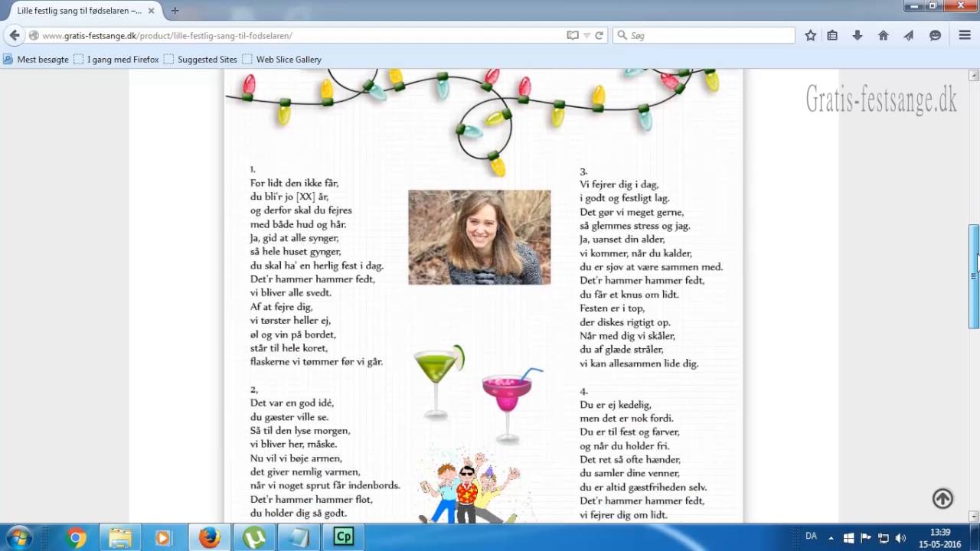The height and width of the screenshot is (551, 980).
Task: Open Mest besøgte bookmarks folder
Action: [36, 59]
